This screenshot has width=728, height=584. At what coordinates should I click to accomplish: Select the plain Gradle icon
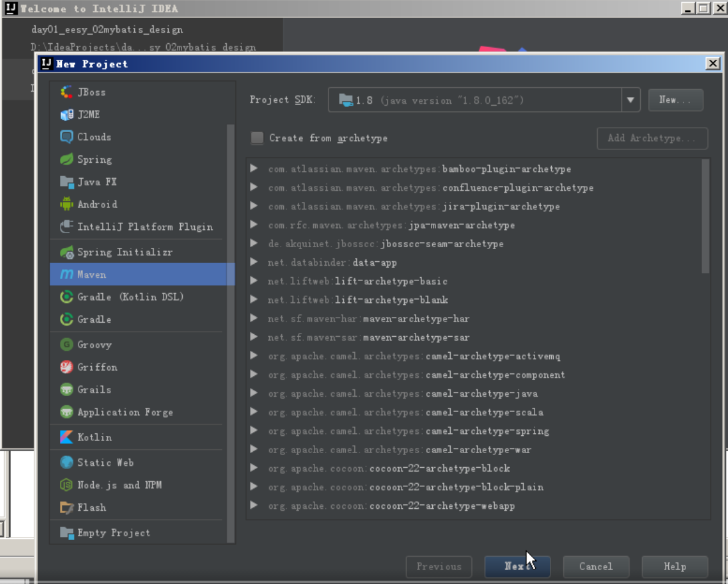click(66, 319)
